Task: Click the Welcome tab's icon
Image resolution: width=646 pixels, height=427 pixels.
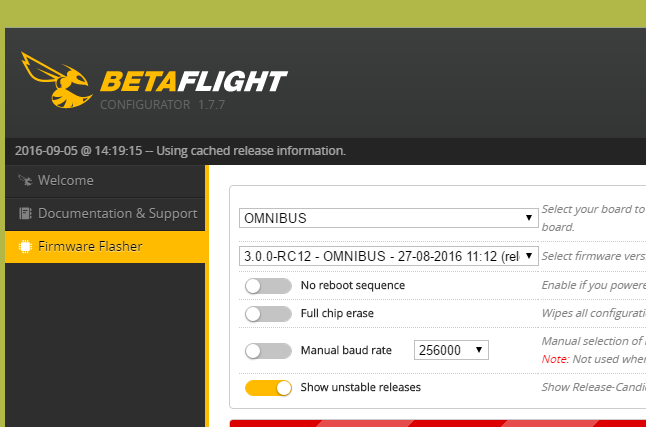Action: click(x=25, y=181)
